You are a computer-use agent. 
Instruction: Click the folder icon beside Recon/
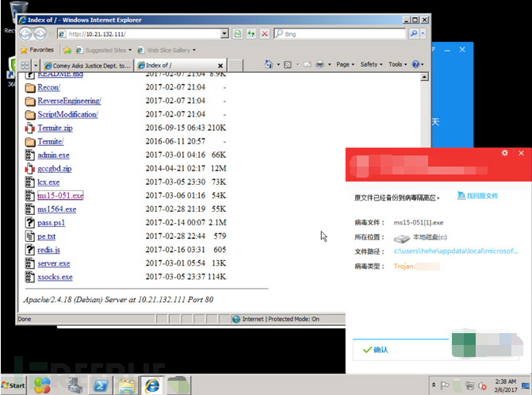pos(30,87)
